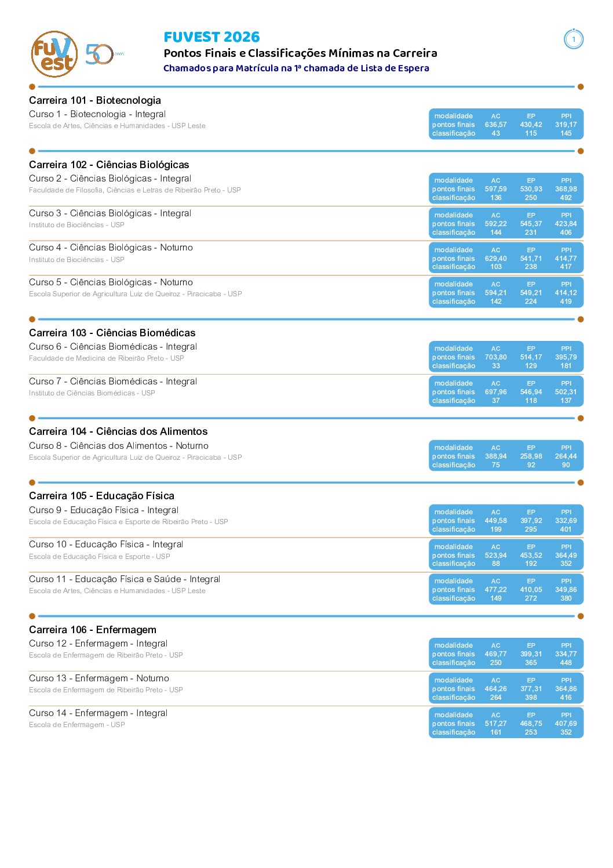This screenshot has width=613, height=868.
Task: Click Curso 13 - Enfermagem - Noturno
Action: tap(99, 678)
